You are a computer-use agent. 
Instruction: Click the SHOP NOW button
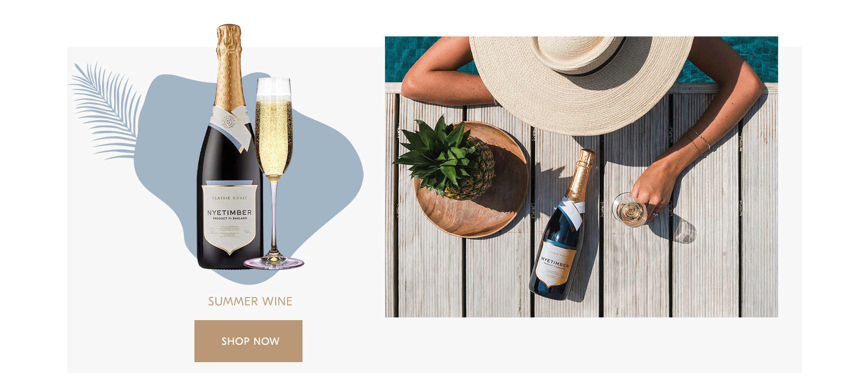248,341
